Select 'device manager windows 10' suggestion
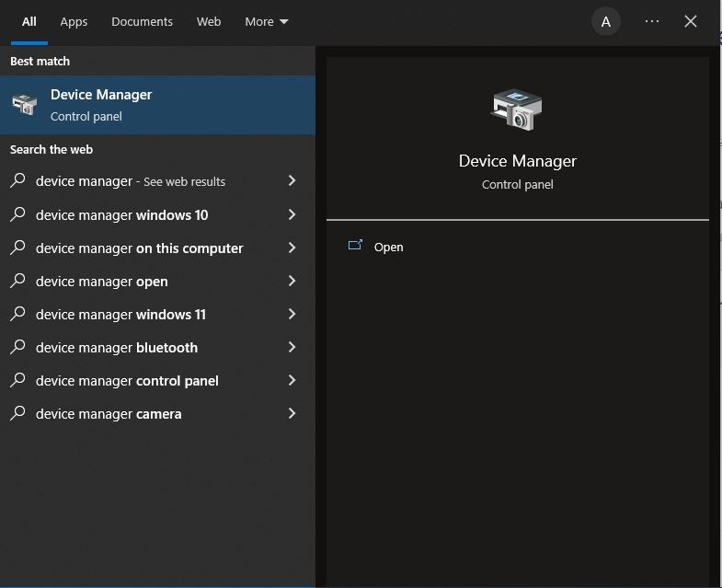 point(157,214)
